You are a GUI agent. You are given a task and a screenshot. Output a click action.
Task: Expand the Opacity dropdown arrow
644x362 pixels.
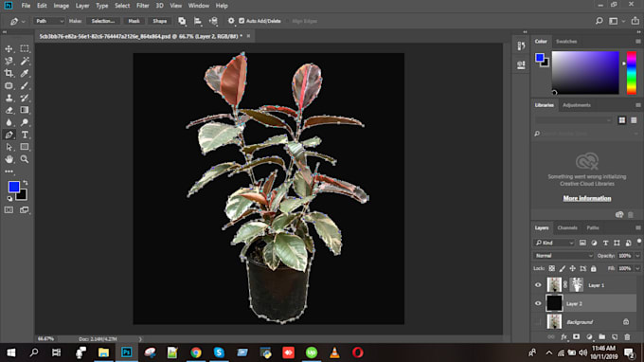pyautogui.click(x=637, y=256)
